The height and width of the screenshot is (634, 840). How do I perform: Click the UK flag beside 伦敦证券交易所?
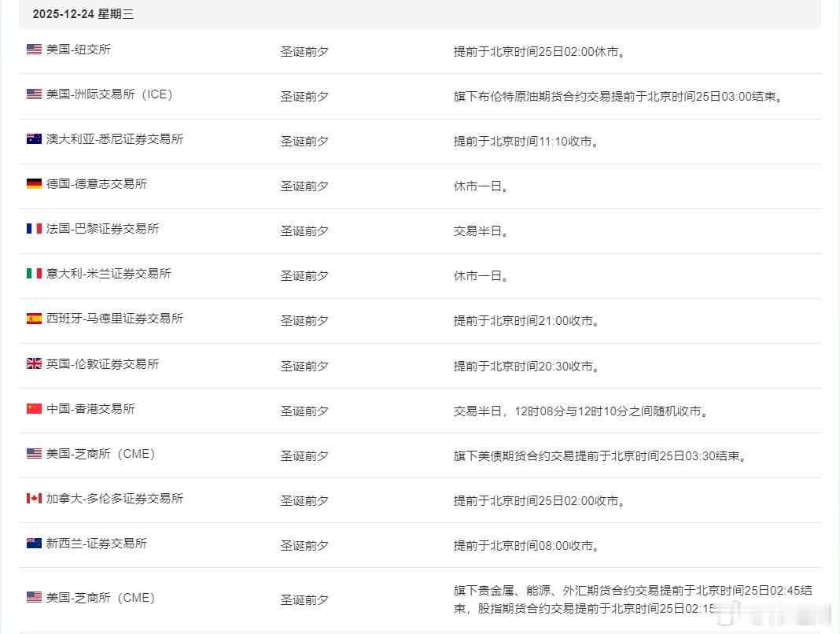[32, 363]
